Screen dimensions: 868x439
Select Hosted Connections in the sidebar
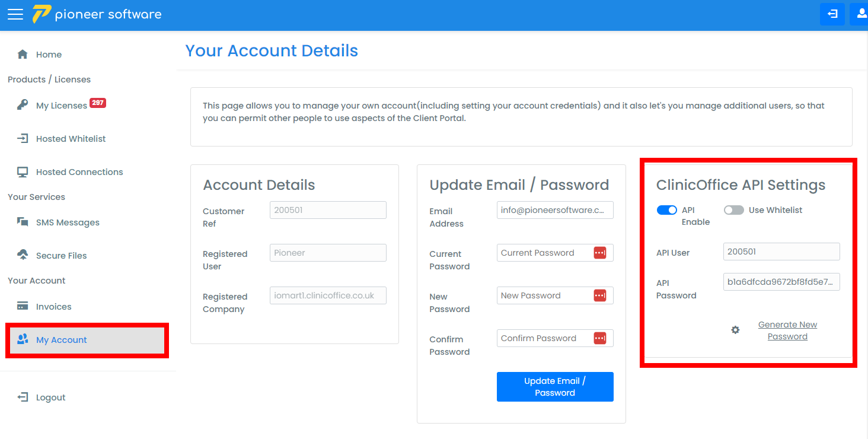pyautogui.click(x=79, y=172)
